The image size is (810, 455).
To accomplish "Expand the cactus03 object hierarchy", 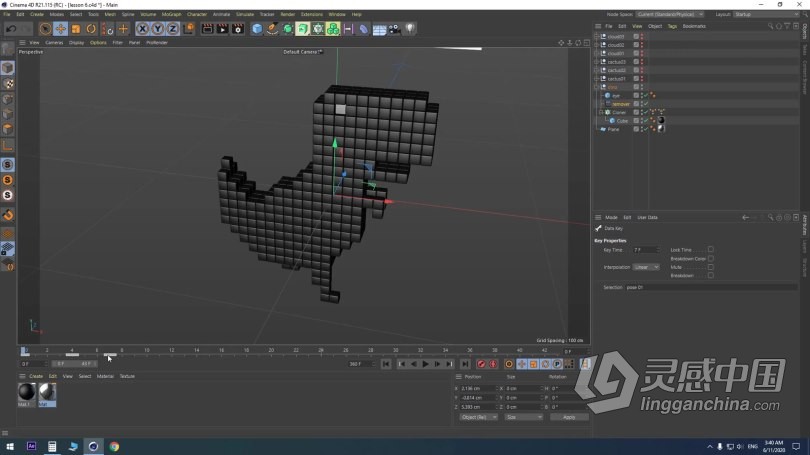I will point(597,62).
